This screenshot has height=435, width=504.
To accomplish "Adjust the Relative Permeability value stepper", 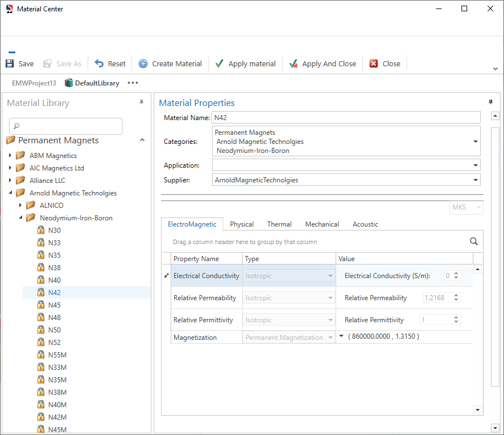I will coord(456,297).
